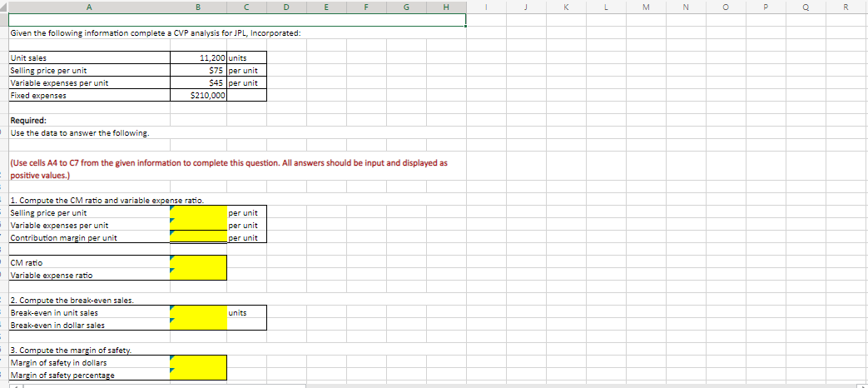Click 'per unit' cell next to $45

coord(246,83)
